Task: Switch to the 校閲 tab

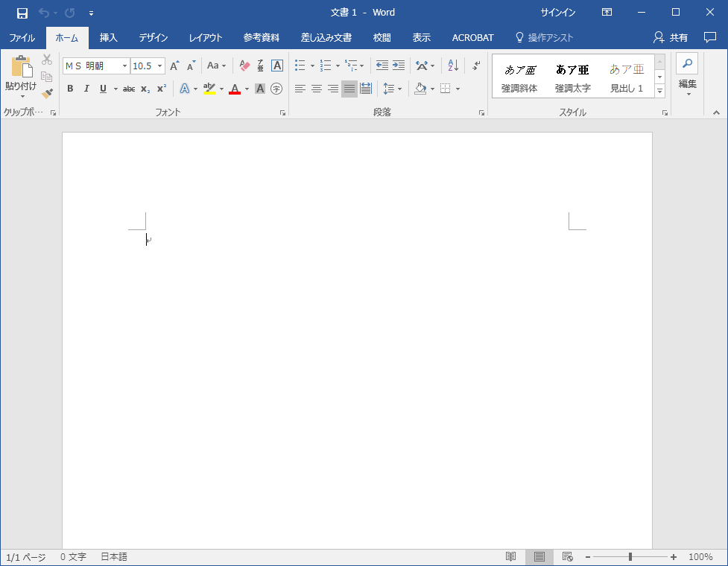Action: (382, 37)
